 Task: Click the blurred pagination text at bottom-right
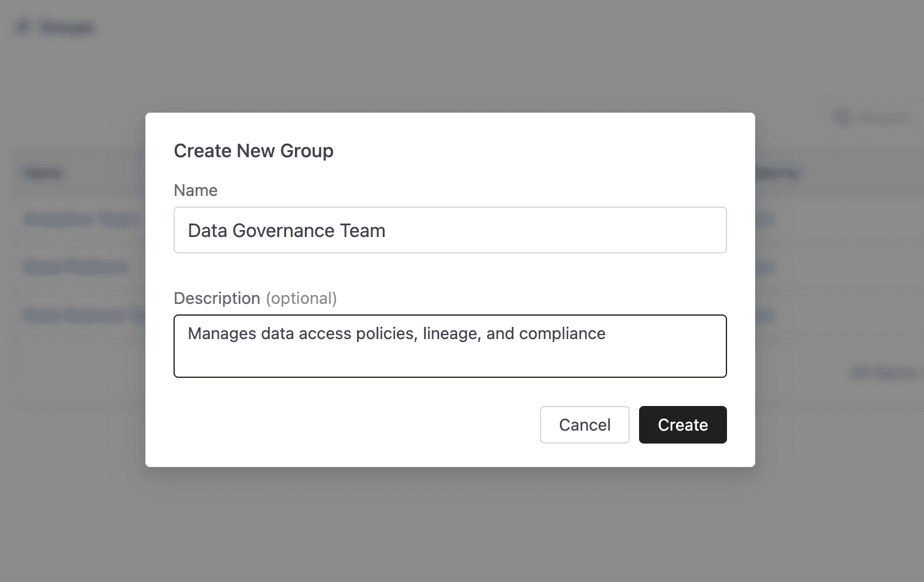click(882, 373)
